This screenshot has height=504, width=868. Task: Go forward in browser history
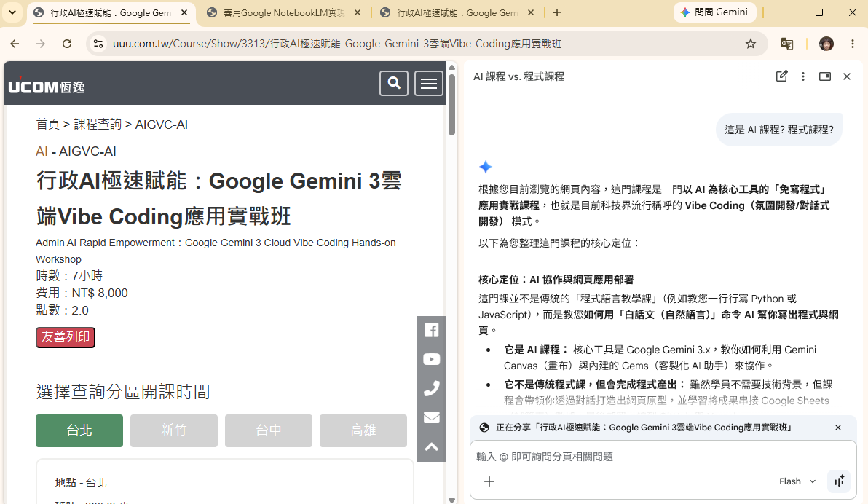tap(41, 44)
